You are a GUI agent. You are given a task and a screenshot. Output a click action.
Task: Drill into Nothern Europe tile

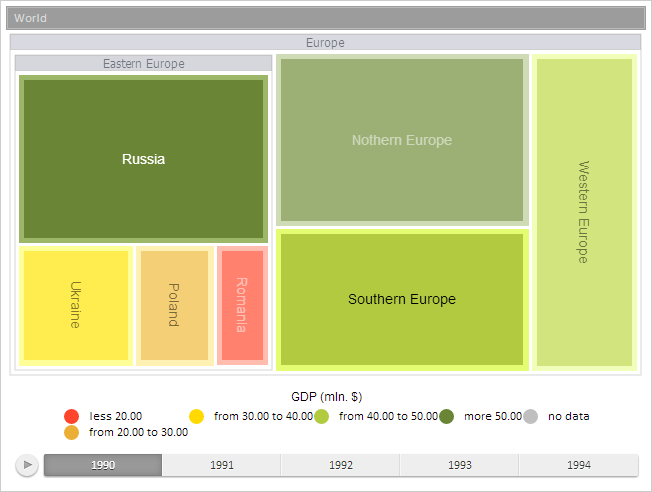click(401, 140)
